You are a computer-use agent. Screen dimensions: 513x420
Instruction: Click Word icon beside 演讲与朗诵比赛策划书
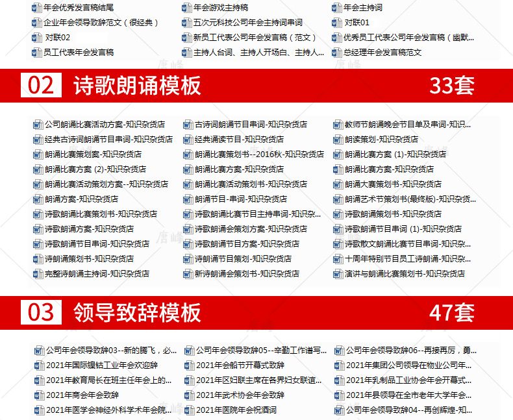pos(338,274)
